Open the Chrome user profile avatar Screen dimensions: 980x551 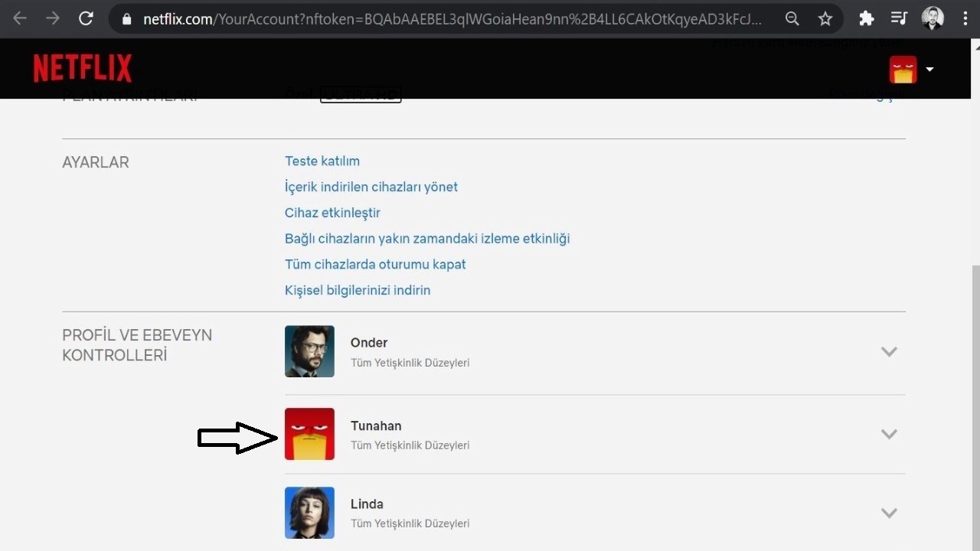(933, 18)
